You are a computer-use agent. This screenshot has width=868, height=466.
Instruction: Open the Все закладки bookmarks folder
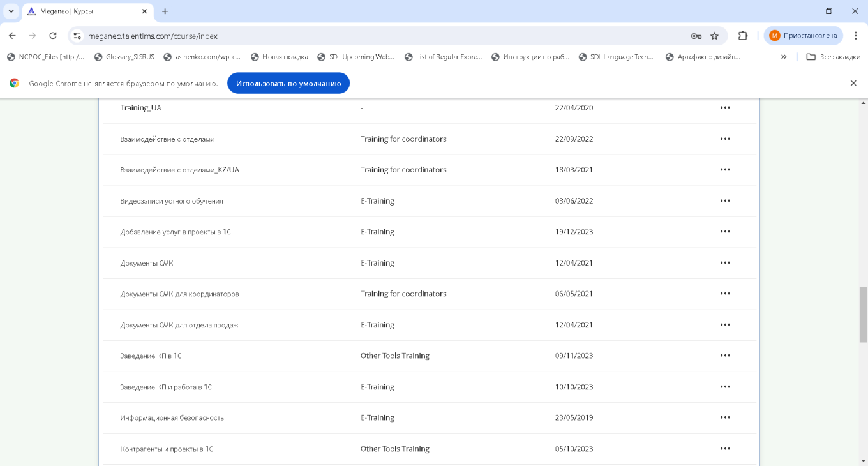tap(833, 57)
